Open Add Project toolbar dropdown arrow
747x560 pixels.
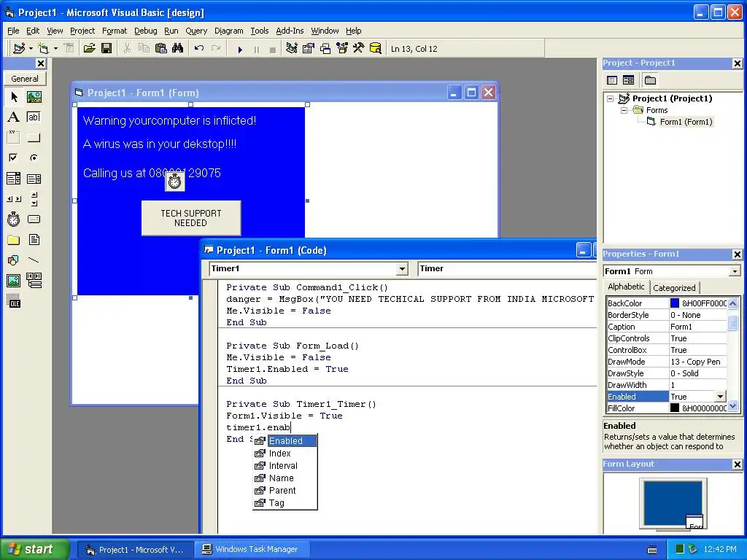pyautogui.click(x=31, y=49)
